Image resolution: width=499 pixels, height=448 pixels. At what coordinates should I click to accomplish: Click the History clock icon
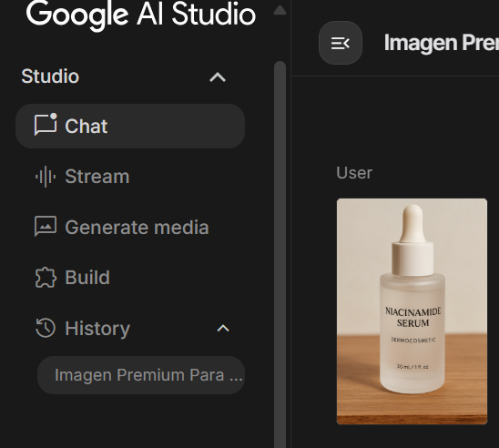tap(46, 328)
